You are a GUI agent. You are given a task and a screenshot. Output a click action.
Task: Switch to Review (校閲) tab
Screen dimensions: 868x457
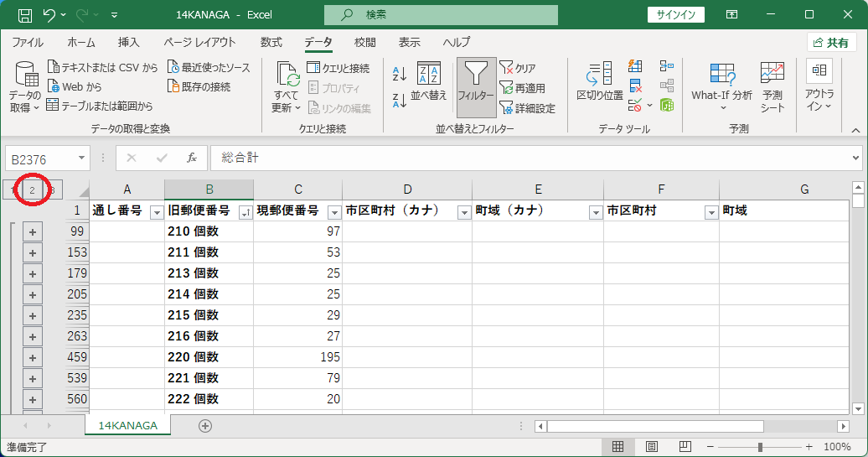point(364,43)
